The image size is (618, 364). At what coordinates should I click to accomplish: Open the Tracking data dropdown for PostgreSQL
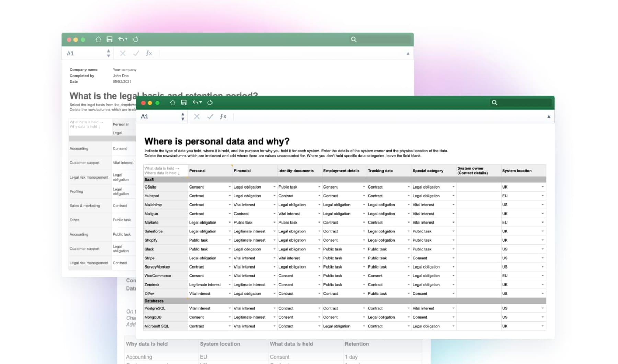coord(408,308)
